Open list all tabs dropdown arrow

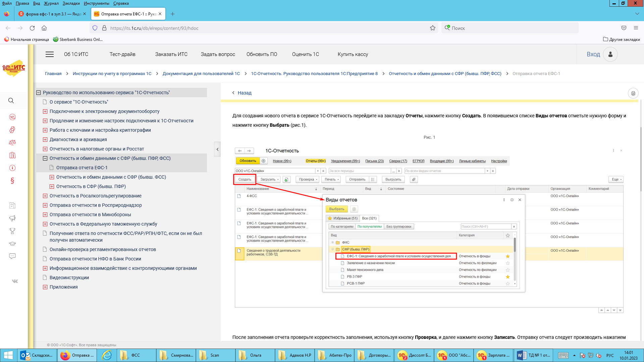point(637,14)
